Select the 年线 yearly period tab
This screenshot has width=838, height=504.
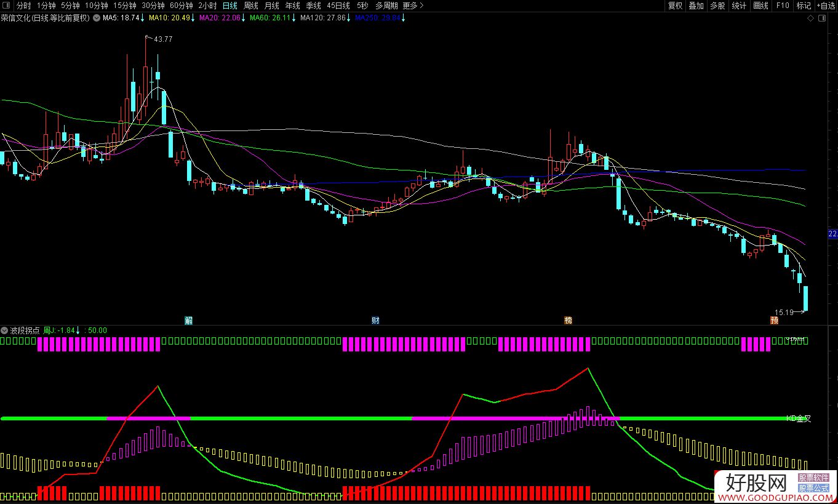[292, 6]
